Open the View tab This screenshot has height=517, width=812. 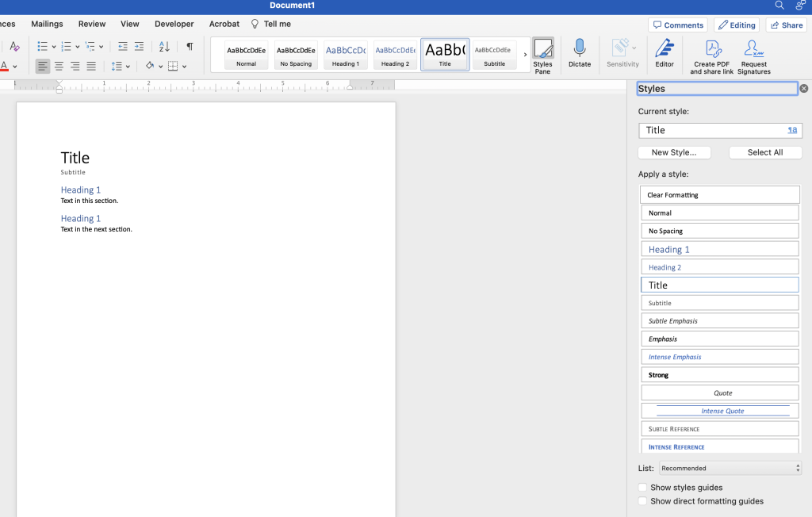[x=129, y=24]
